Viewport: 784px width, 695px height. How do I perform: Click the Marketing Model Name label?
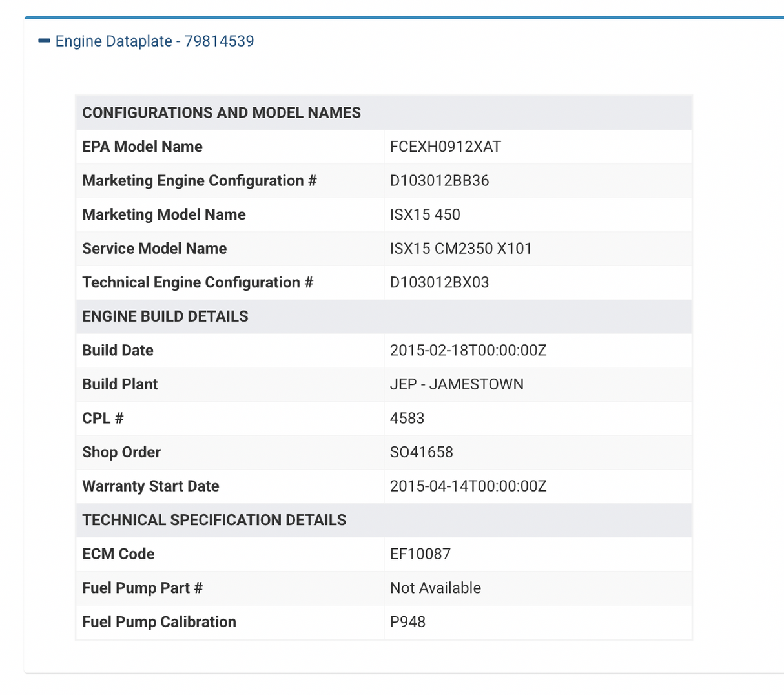tap(164, 214)
